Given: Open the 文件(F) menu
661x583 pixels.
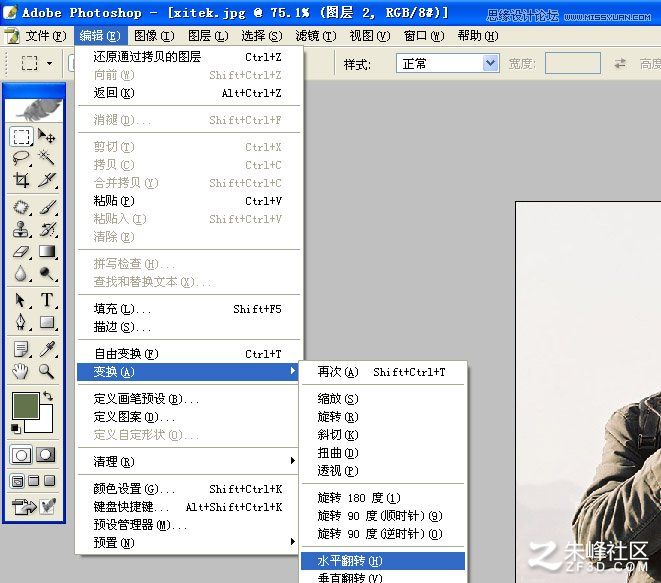Looking at the screenshot, I should click(x=46, y=36).
